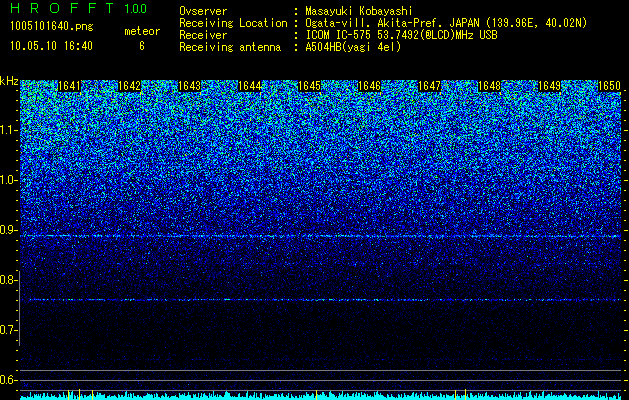The image size is (629, 400).
Task: Click the horizontal signal line near 0.89 kHz
Action: coord(321,236)
